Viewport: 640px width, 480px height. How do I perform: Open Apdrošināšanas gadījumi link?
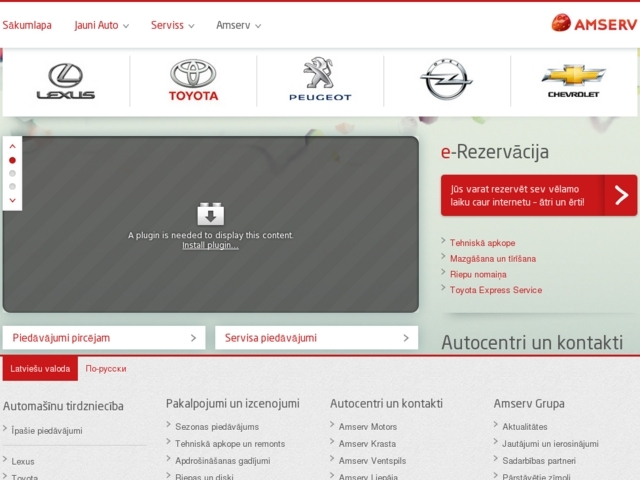[x=222, y=461]
